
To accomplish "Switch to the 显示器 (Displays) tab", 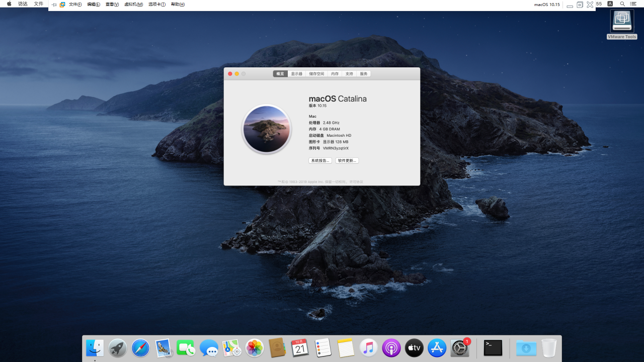I will coord(297,73).
